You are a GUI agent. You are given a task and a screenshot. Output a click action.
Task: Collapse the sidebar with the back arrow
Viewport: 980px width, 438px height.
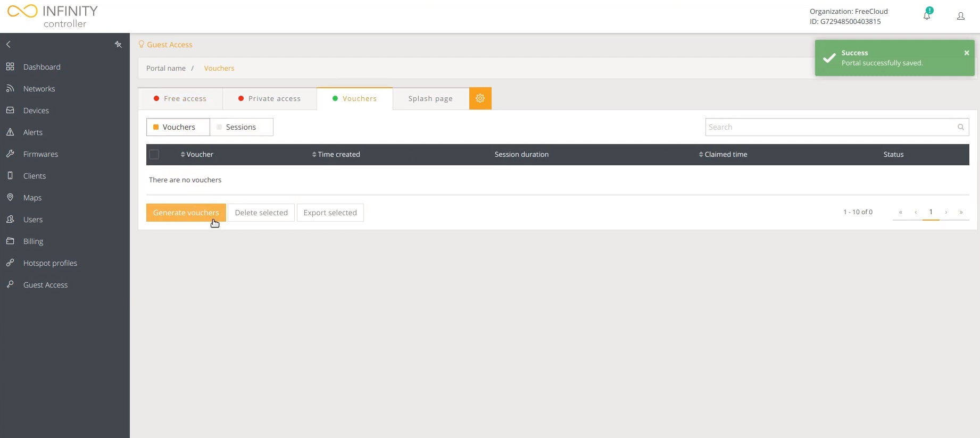[x=9, y=45]
